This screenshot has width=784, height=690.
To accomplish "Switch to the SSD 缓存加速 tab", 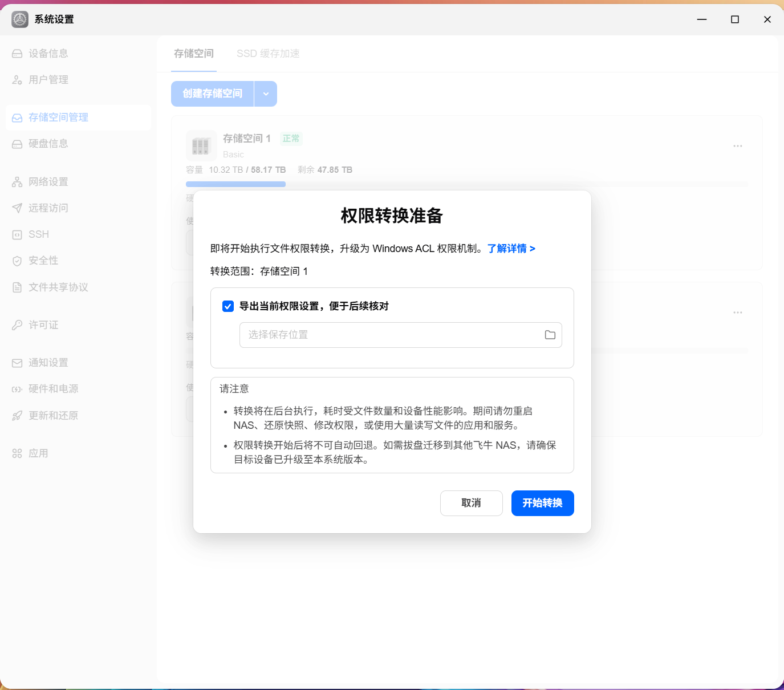I will click(268, 54).
